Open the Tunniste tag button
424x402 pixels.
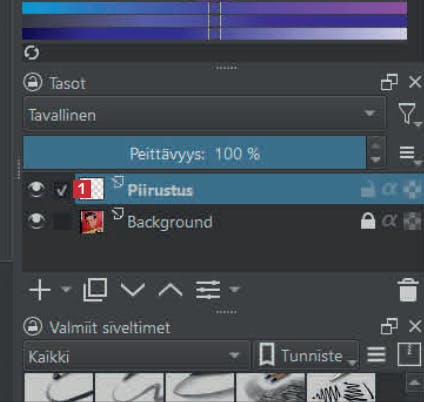(306, 356)
